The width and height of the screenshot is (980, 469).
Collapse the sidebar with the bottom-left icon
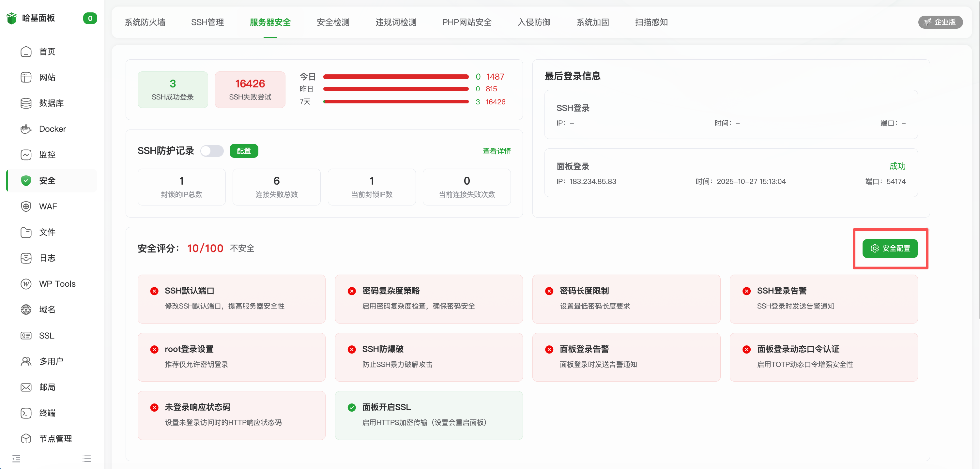point(16,458)
